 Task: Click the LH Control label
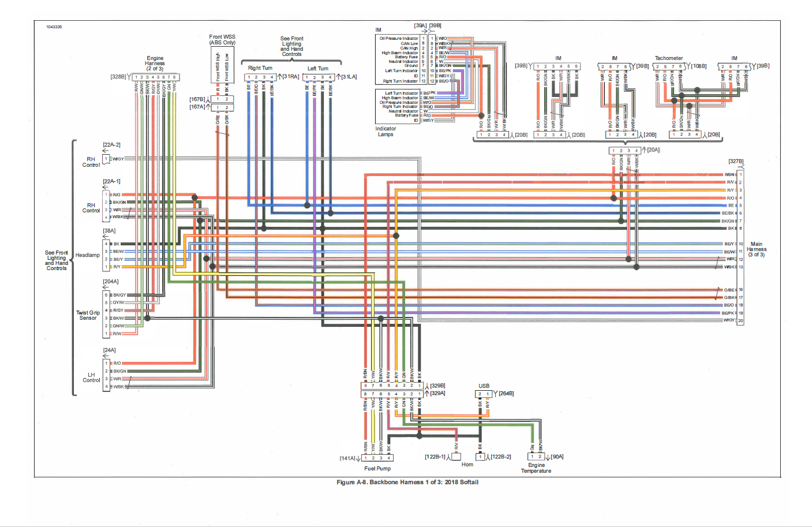(x=91, y=378)
